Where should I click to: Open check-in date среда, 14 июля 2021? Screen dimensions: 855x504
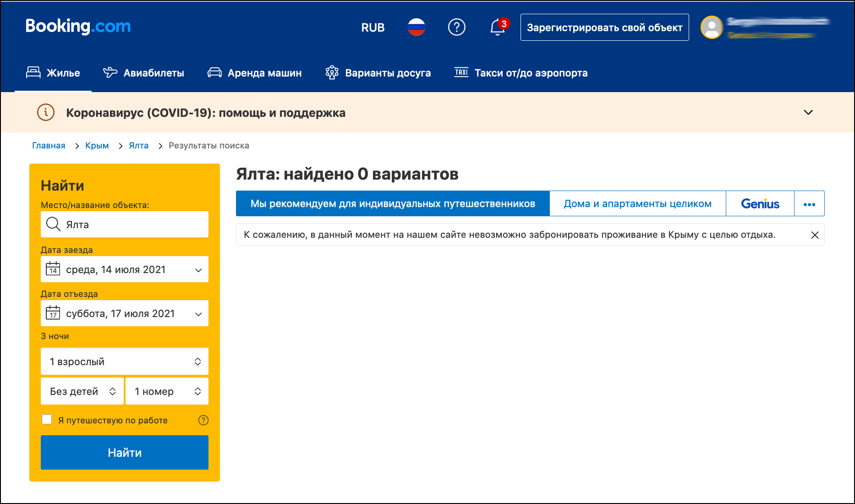(x=125, y=269)
